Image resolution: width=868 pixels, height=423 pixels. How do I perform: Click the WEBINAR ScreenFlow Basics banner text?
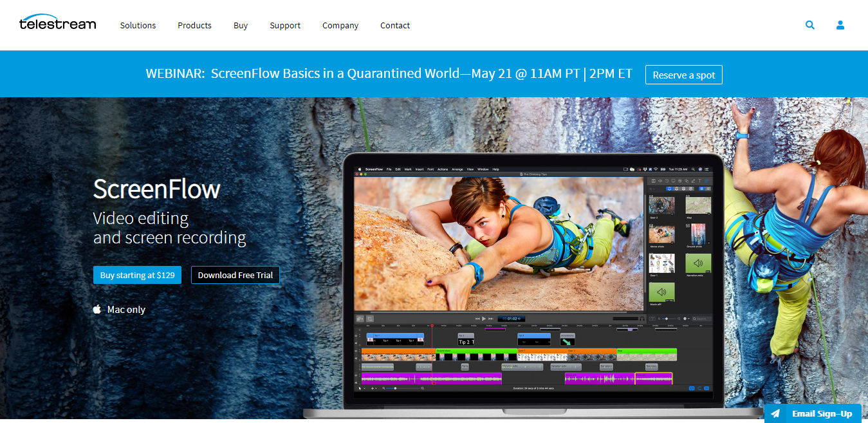pos(389,73)
